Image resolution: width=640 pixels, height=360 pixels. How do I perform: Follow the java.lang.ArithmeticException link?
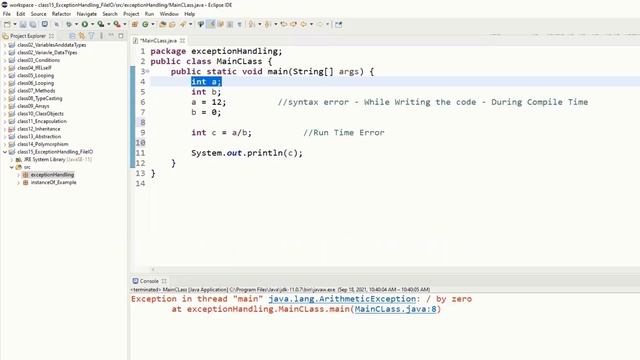[342, 299]
